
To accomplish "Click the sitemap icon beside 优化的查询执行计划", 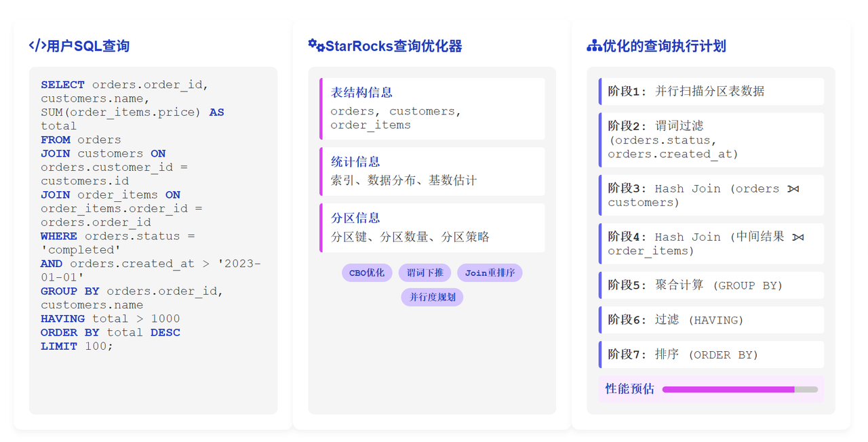I will 594,46.
